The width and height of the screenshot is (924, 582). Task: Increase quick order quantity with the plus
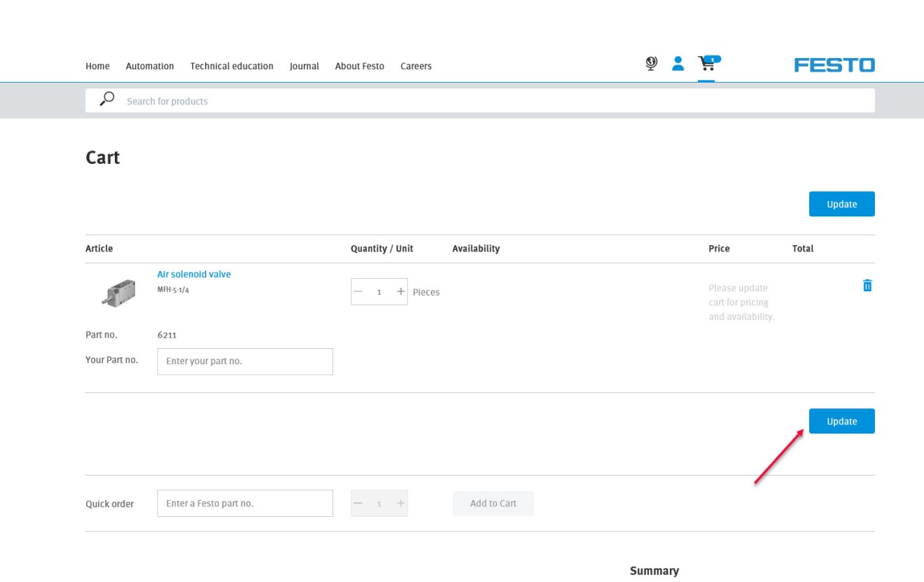(x=400, y=503)
